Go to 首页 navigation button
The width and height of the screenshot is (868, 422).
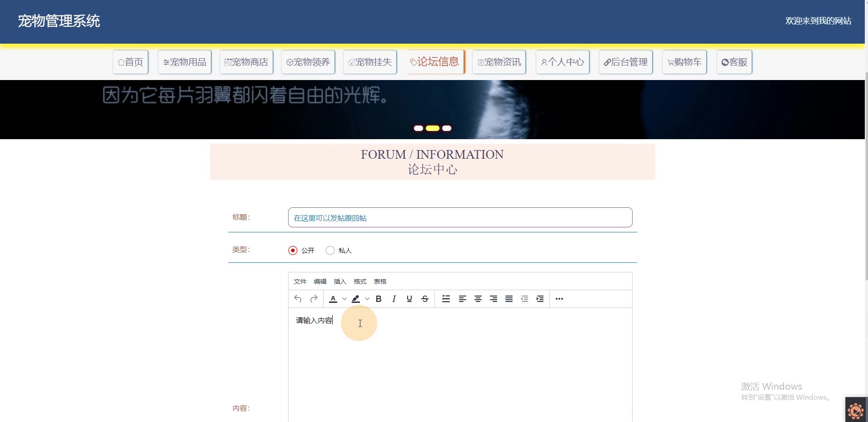pyautogui.click(x=130, y=62)
